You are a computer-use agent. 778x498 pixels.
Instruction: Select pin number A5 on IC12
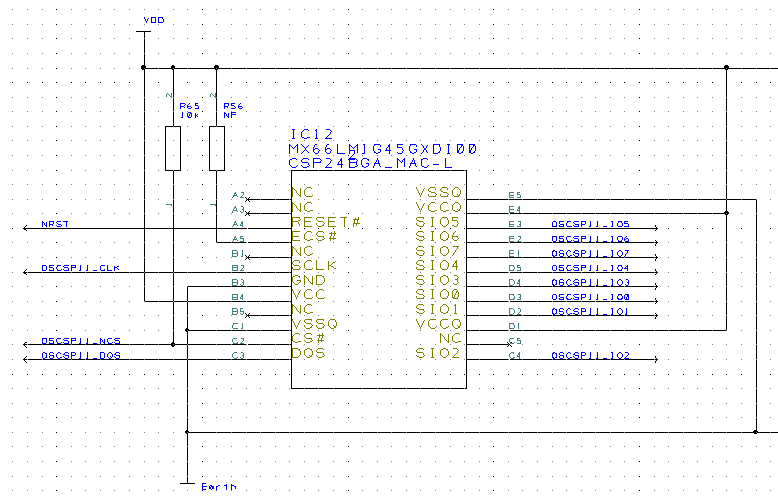click(238, 239)
